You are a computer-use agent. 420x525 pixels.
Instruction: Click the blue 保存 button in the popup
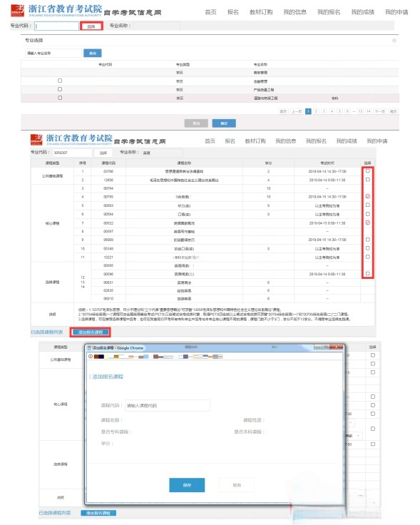(187, 485)
